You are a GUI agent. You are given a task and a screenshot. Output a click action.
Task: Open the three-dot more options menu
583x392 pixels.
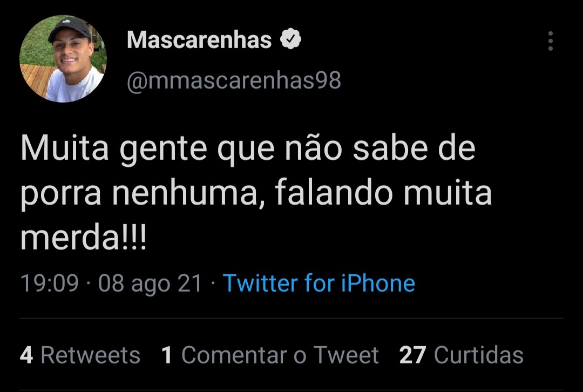[x=550, y=41]
